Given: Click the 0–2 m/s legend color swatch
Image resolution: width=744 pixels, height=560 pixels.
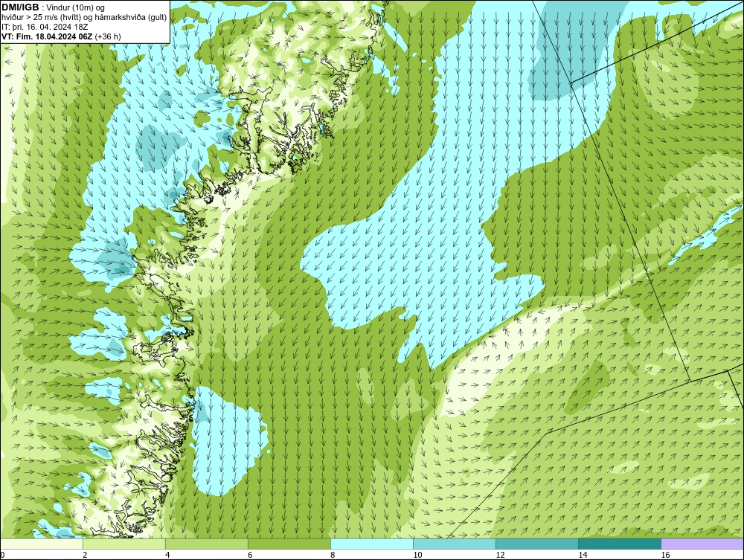Looking at the screenshot, I should point(42,544).
